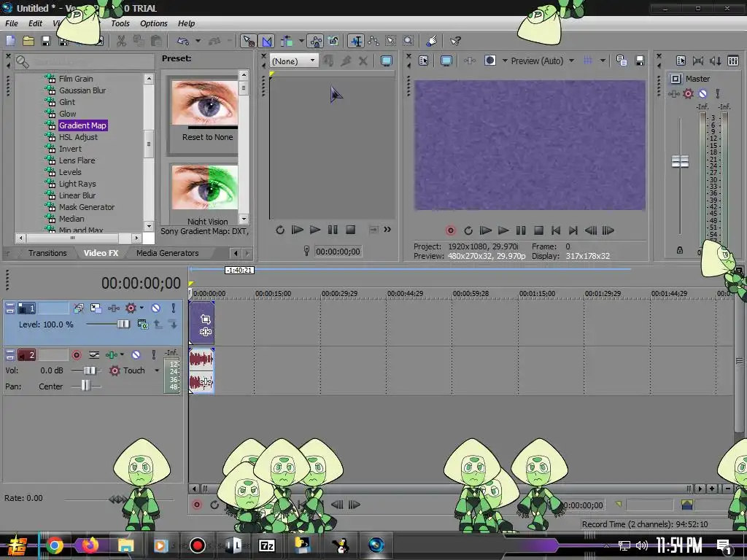Open Firefox from the taskbar
Viewport: 747px width, 560px height.
[x=90, y=545]
